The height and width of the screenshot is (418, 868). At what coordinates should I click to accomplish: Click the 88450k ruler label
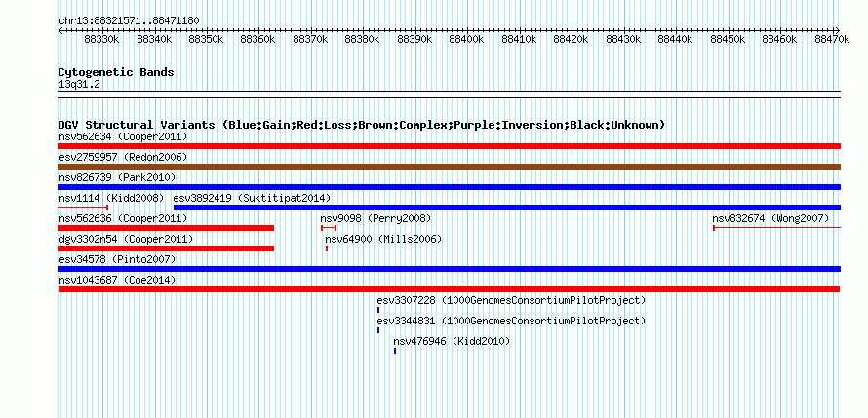click(x=728, y=40)
